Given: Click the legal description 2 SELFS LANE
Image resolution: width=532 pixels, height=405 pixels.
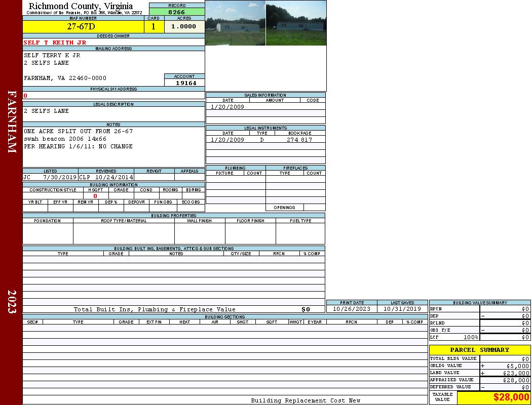Looking at the screenshot, I should coord(46,111).
